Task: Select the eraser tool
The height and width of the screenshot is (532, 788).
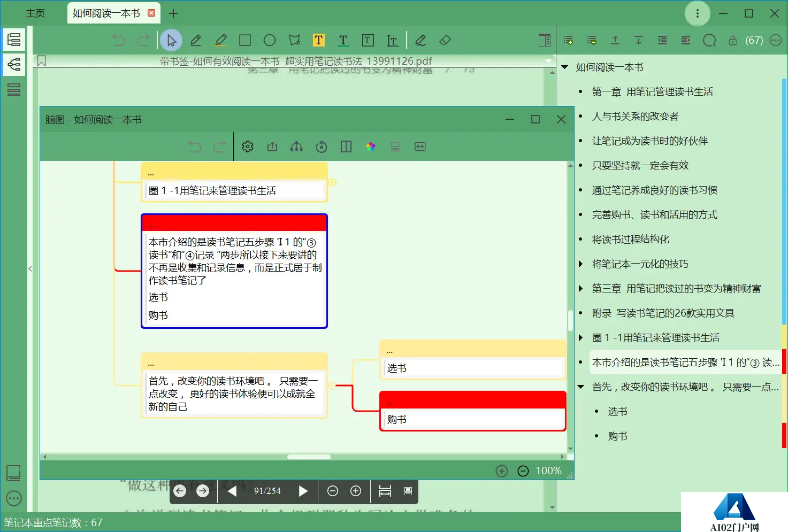Action: coord(445,40)
